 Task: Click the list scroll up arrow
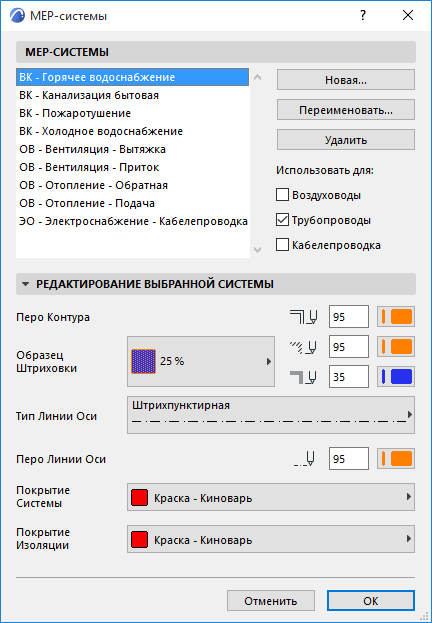[258, 77]
